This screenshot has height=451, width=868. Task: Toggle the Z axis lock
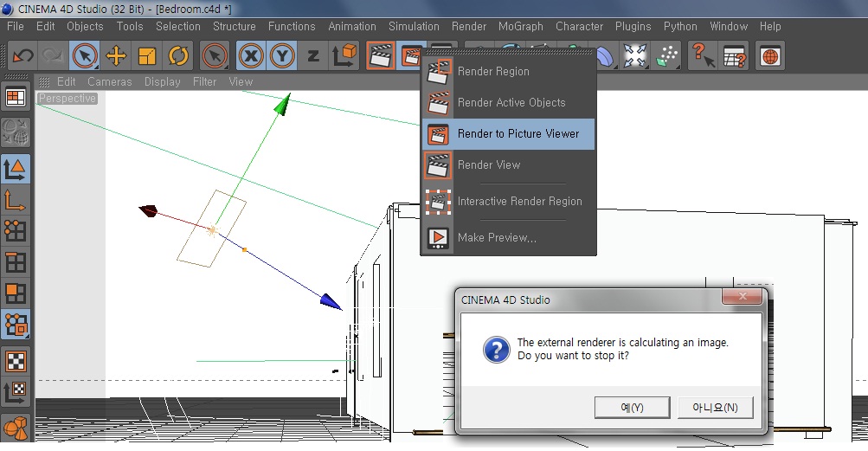tap(313, 56)
